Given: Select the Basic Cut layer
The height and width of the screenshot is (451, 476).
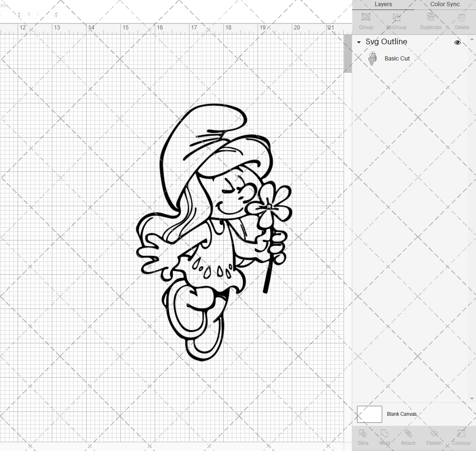Looking at the screenshot, I should pos(397,58).
